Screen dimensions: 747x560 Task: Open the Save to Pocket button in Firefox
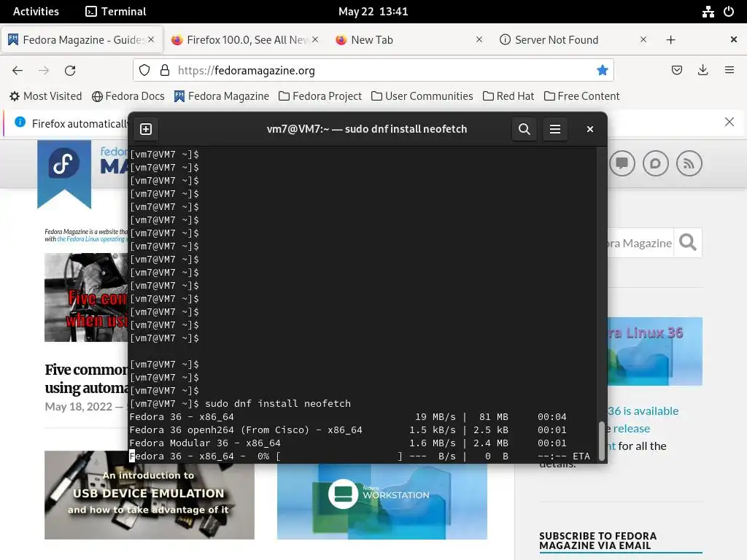click(676, 71)
